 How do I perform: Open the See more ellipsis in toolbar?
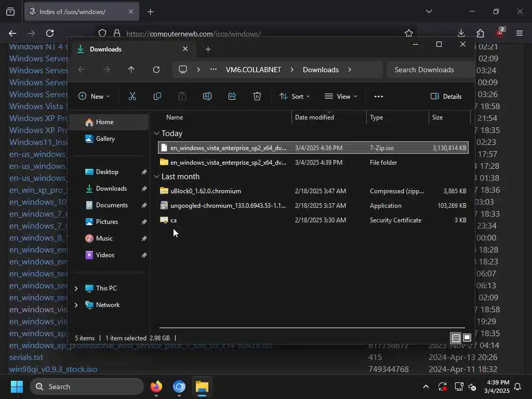point(379,96)
